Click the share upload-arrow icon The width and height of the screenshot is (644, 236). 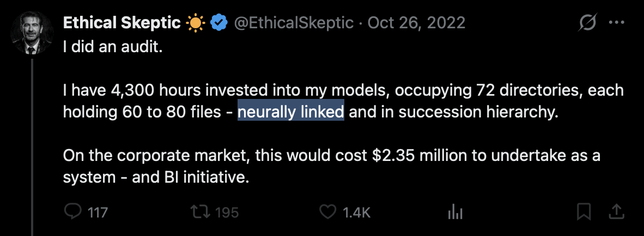click(616, 212)
